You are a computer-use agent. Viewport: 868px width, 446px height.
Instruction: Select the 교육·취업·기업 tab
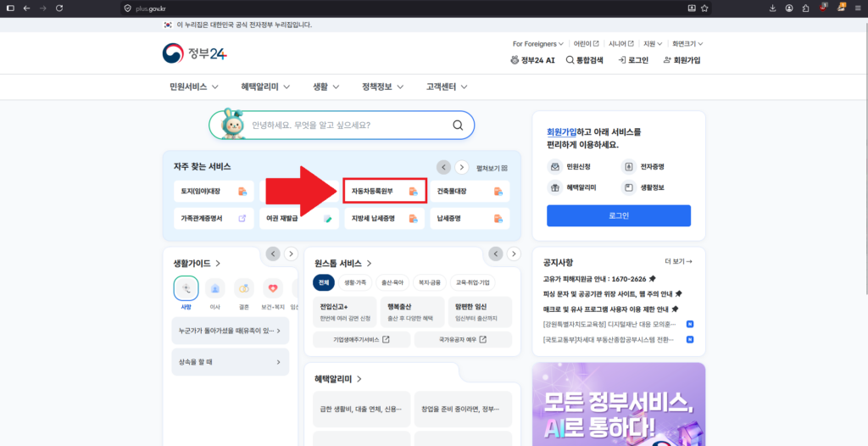coord(473,282)
